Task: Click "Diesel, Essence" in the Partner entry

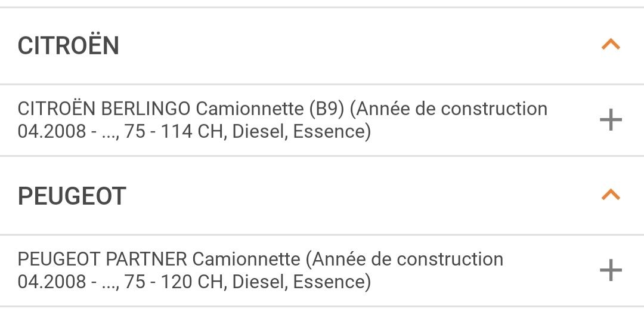Action: [301, 282]
